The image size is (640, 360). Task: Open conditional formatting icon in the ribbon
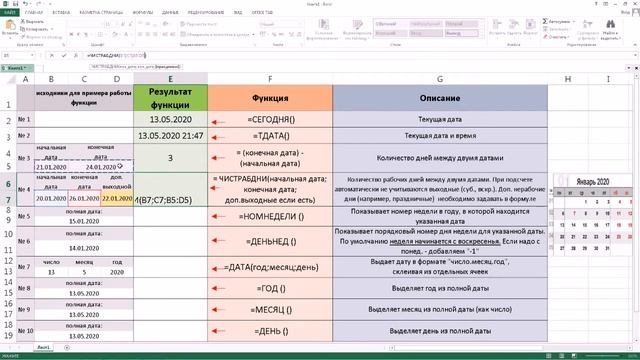[x=324, y=24]
